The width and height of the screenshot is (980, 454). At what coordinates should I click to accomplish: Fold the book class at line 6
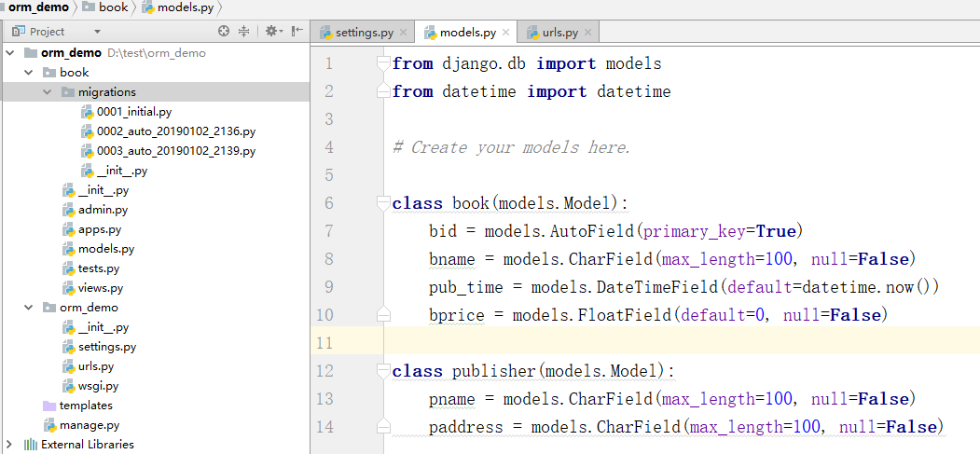pyautogui.click(x=383, y=203)
